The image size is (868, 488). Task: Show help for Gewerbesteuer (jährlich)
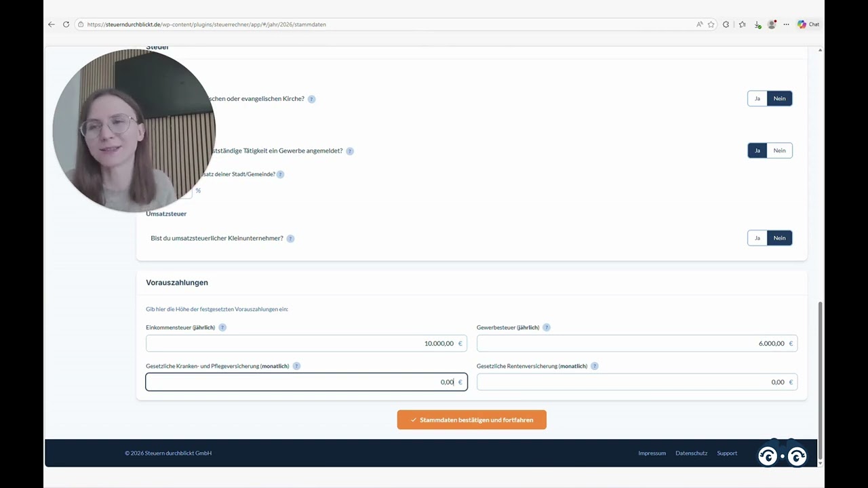click(x=547, y=327)
